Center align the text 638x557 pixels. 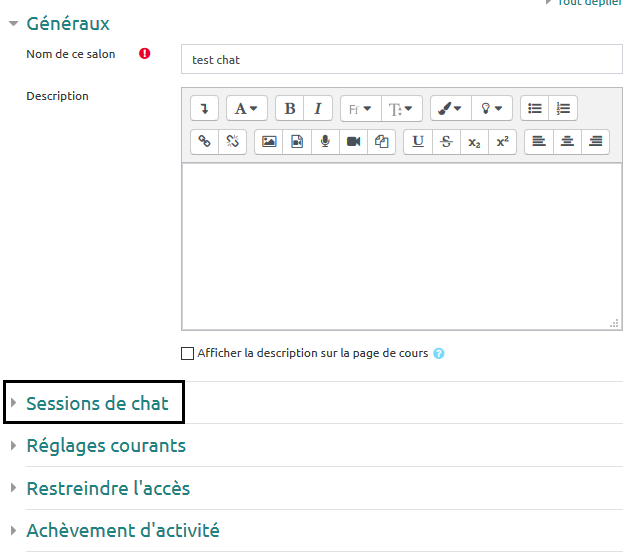coord(567,142)
